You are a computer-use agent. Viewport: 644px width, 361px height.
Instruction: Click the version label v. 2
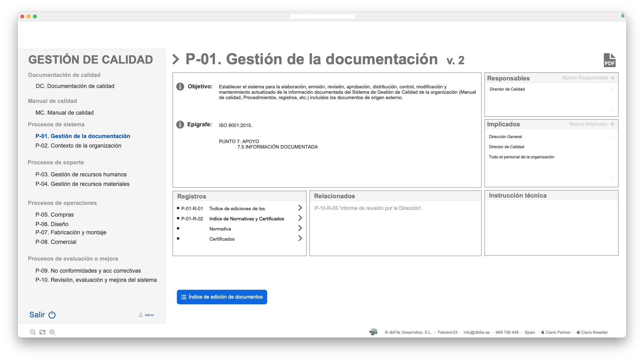point(455,60)
